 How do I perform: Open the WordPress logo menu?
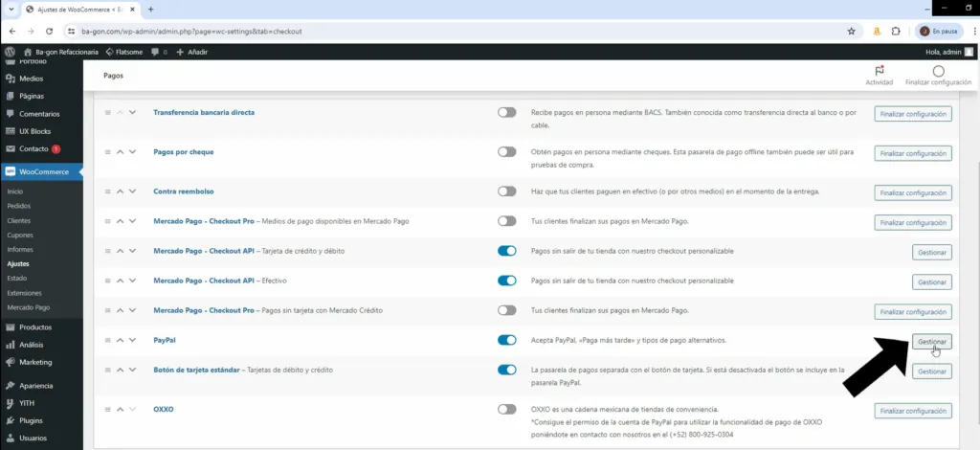10,52
